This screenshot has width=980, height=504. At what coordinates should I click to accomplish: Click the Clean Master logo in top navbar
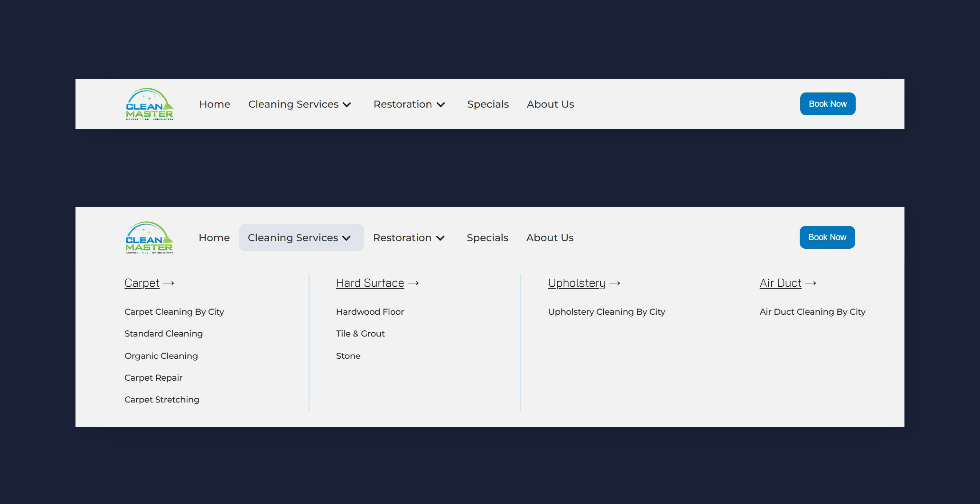point(149,104)
